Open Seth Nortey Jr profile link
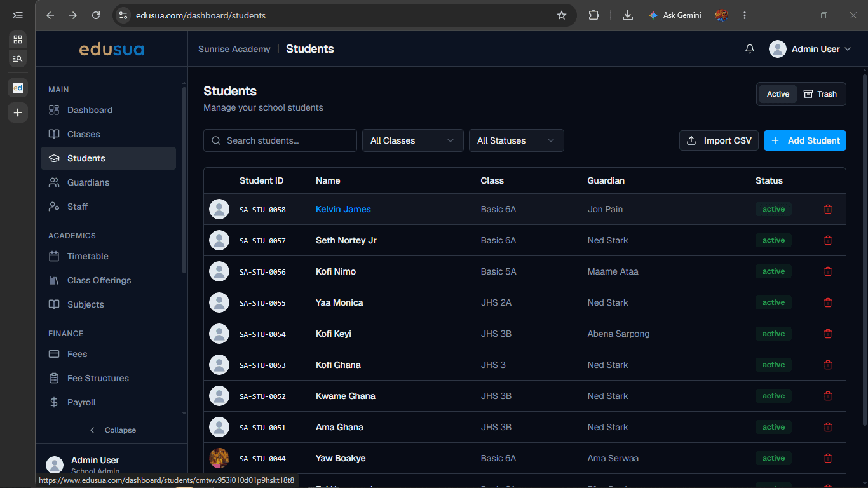Image resolution: width=868 pixels, height=488 pixels. [x=346, y=240]
